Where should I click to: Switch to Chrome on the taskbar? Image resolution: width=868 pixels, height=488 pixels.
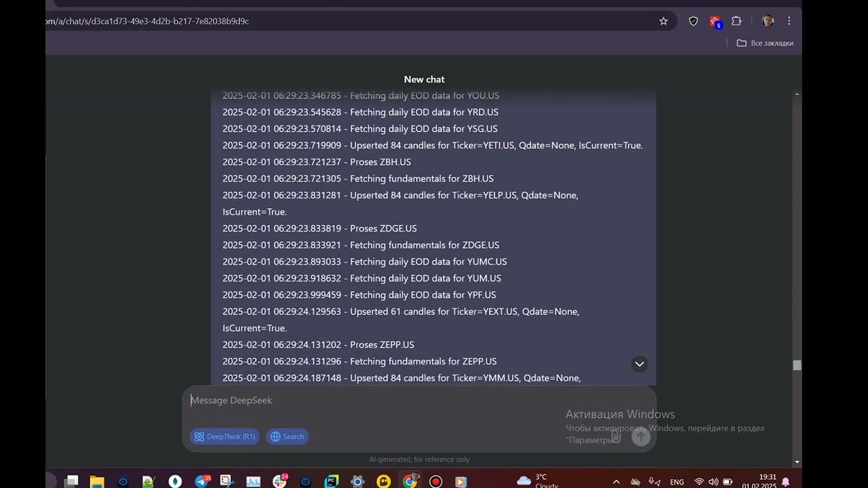coord(410,482)
